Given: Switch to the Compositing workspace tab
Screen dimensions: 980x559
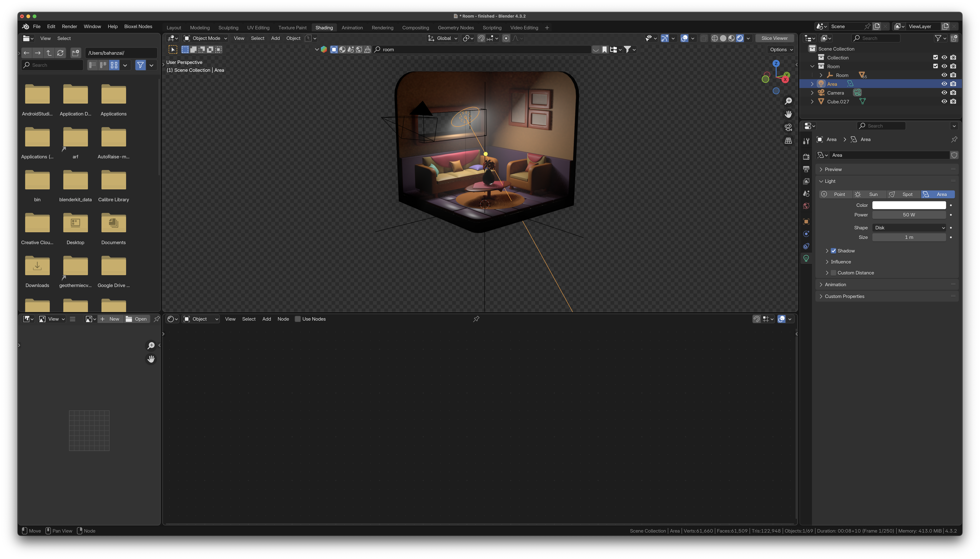Looking at the screenshot, I should pos(416,28).
